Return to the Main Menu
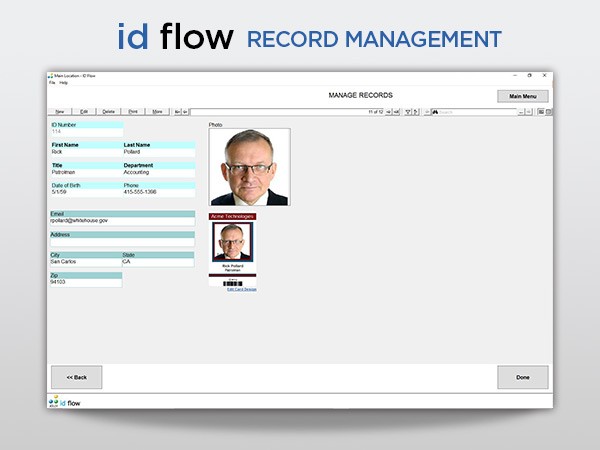The image size is (600, 450). (523, 96)
